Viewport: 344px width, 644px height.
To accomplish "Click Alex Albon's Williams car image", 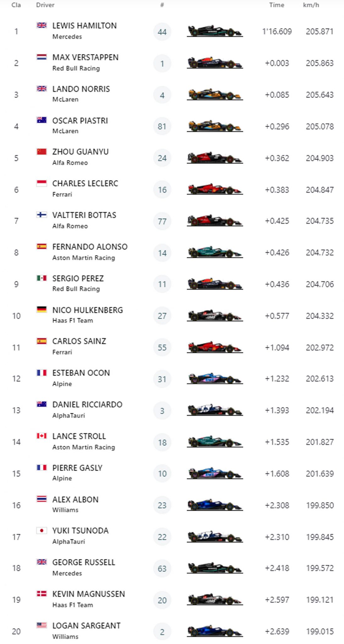I will [x=214, y=505].
